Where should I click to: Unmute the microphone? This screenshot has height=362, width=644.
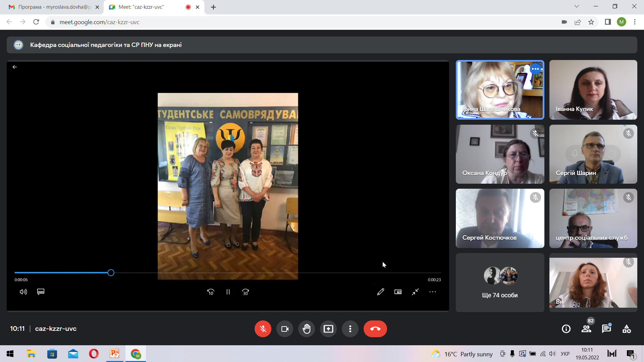[x=263, y=329]
